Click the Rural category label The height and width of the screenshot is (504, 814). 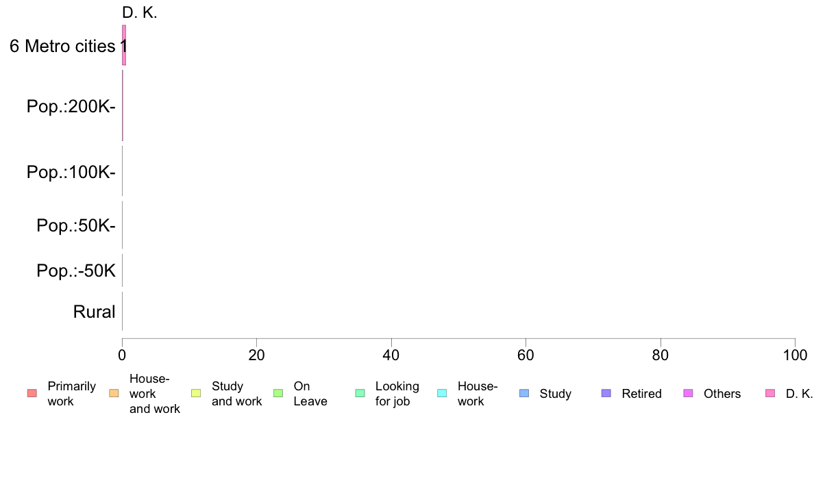click(94, 312)
